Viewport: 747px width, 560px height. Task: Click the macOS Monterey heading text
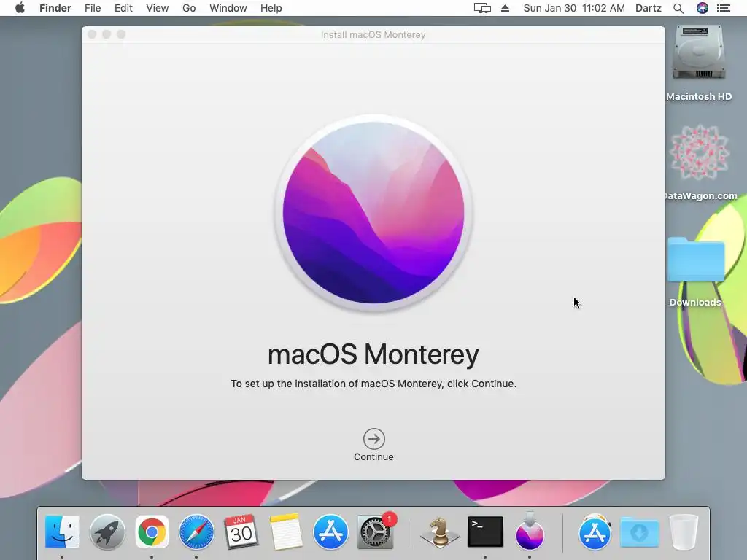pos(373,354)
